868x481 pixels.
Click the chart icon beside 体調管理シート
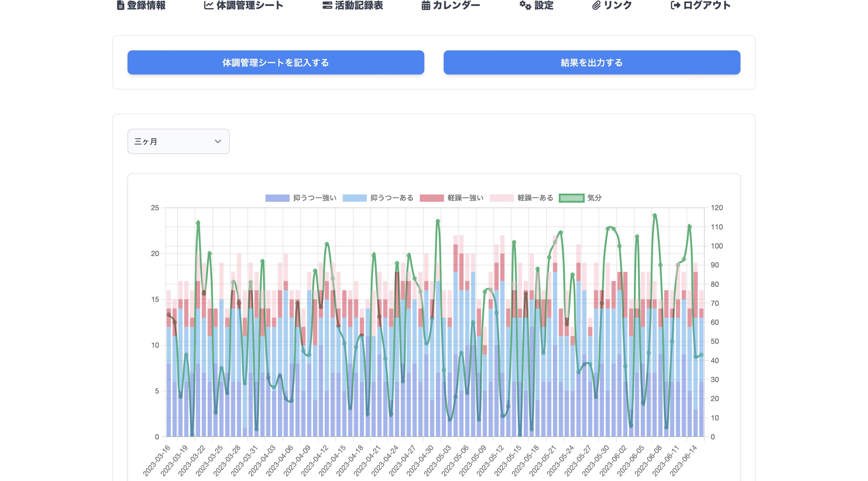click(209, 5)
